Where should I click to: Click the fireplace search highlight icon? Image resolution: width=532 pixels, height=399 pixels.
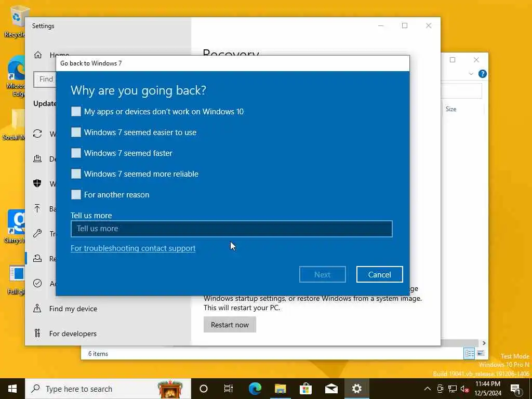pos(170,389)
